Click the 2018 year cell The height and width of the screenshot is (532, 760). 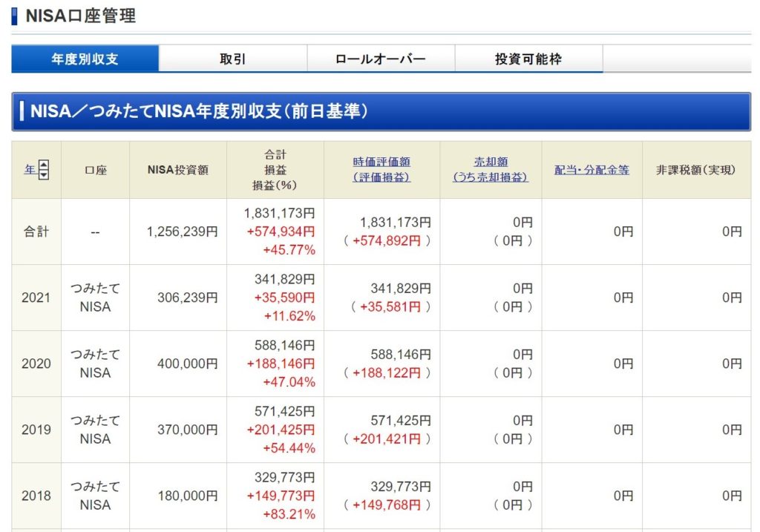(x=36, y=496)
